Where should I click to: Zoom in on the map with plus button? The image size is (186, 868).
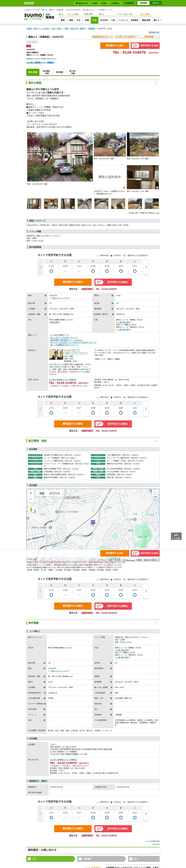(31, 493)
